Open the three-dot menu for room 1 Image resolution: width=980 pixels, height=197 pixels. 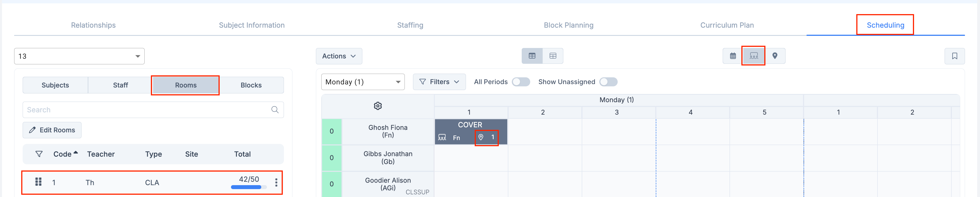click(x=276, y=183)
